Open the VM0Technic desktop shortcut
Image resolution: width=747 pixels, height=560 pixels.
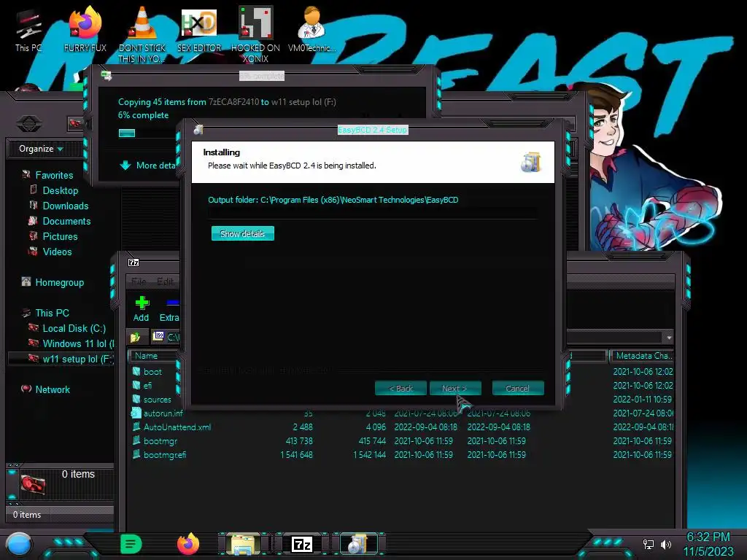(x=311, y=29)
